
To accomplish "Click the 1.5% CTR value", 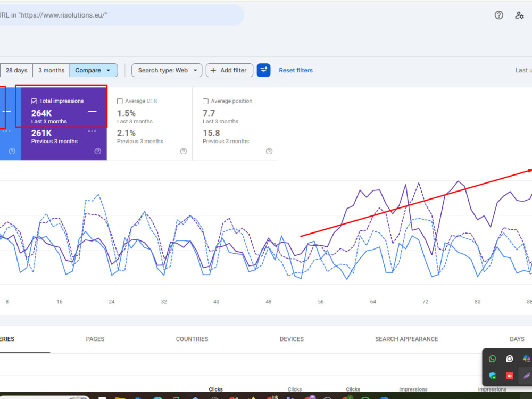I will point(126,113).
